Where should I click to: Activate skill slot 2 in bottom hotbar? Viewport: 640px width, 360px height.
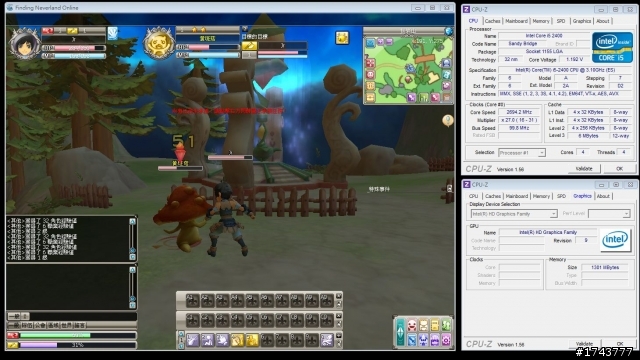tap(207, 340)
